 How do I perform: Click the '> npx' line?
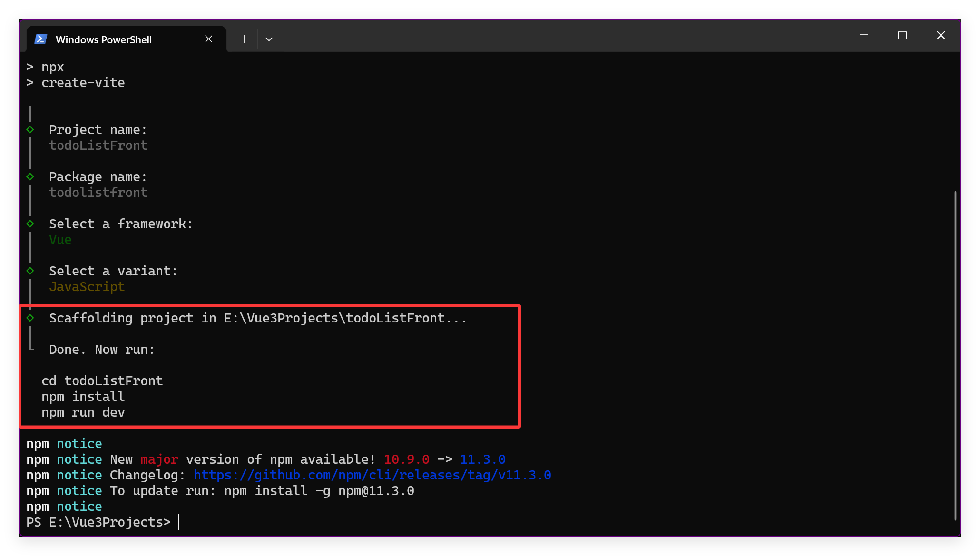45,67
